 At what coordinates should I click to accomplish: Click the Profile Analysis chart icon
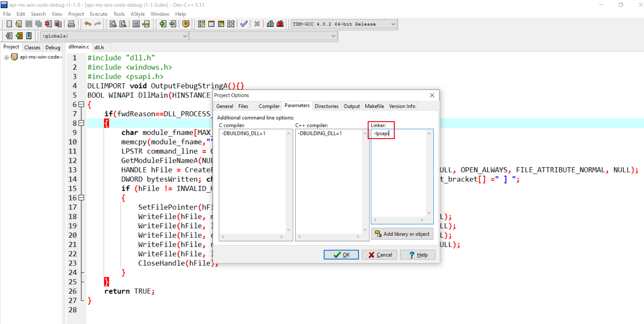(x=270, y=24)
